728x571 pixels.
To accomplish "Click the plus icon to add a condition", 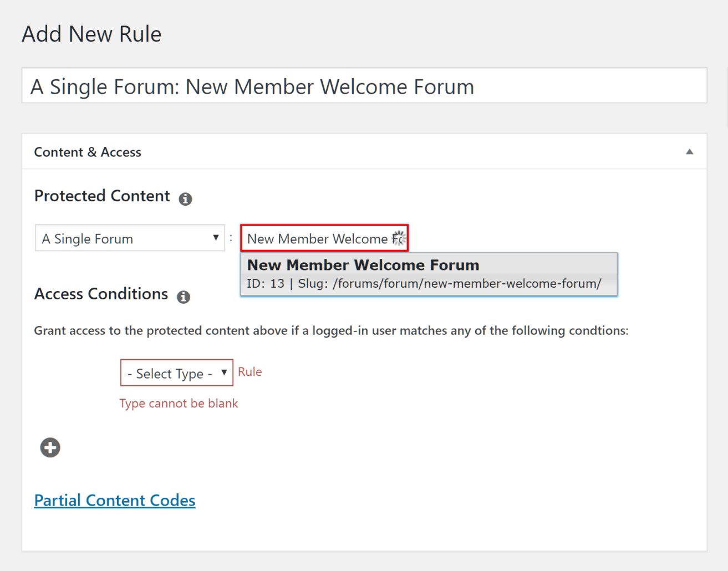I will coord(49,447).
